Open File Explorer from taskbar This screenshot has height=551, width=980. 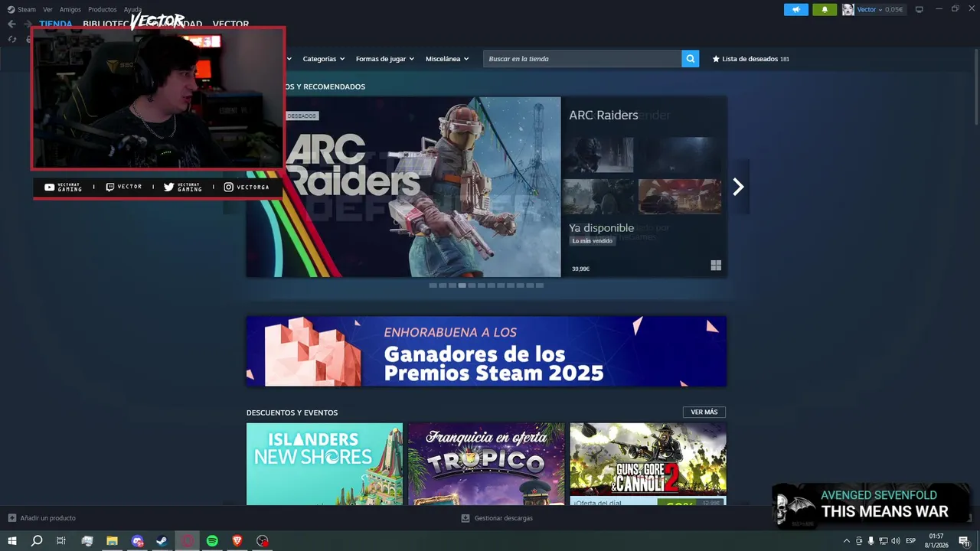click(112, 541)
